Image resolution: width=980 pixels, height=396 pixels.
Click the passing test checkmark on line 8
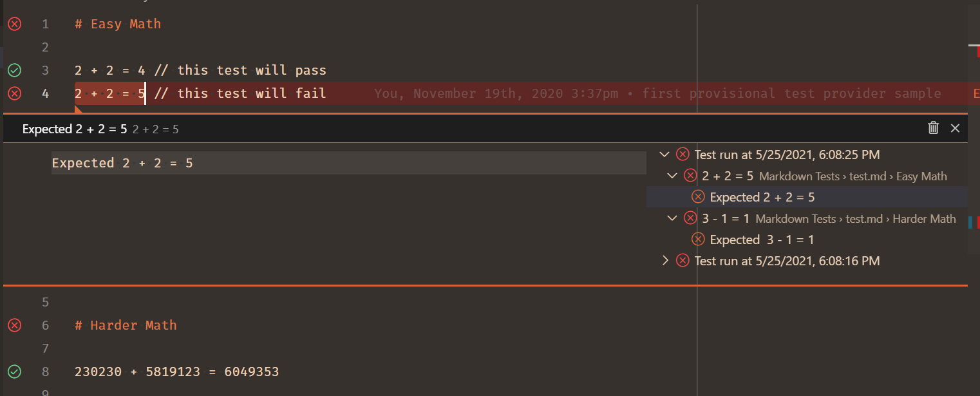pos(14,372)
